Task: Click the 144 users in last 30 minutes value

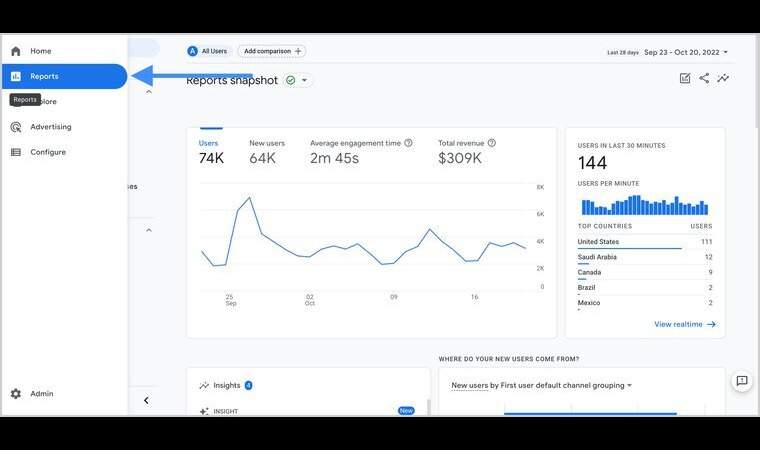Action: coord(592,163)
